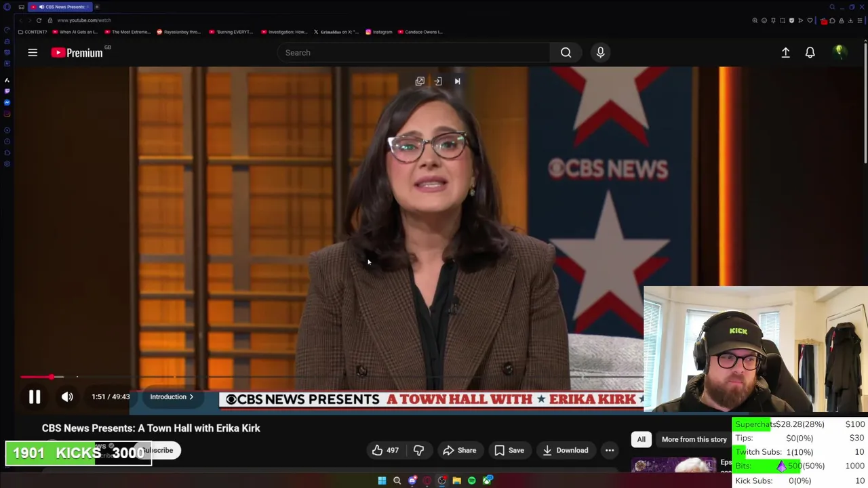Add page to favorites heart icon
Screen dimensions: 868x488
click(810, 20)
